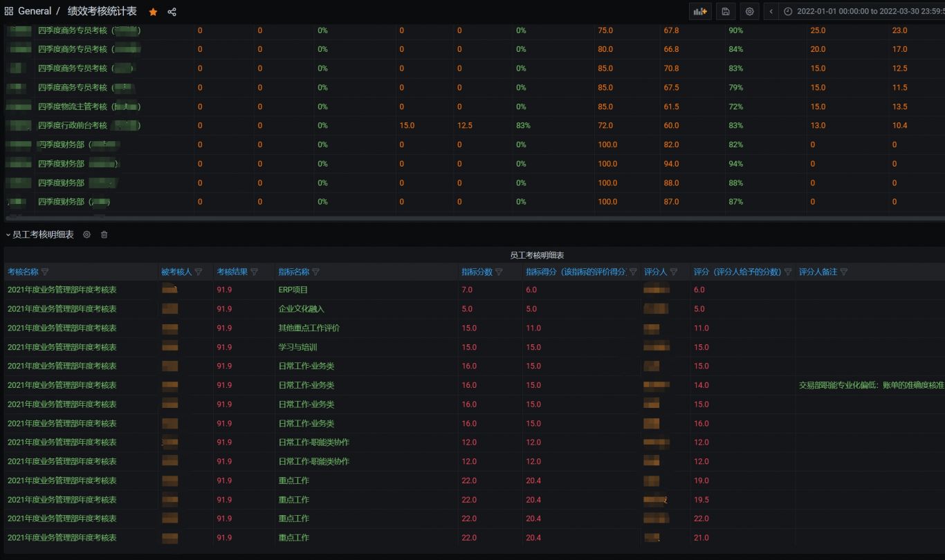Filter the 指标得分 column
The width and height of the screenshot is (945, 560).
[633, 272]
